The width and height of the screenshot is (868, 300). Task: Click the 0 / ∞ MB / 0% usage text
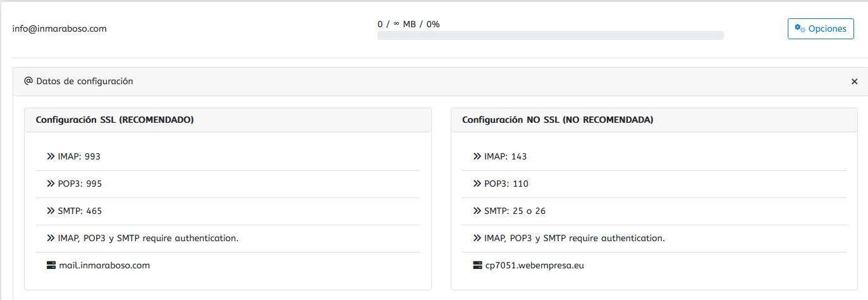(x=408, y=24)
